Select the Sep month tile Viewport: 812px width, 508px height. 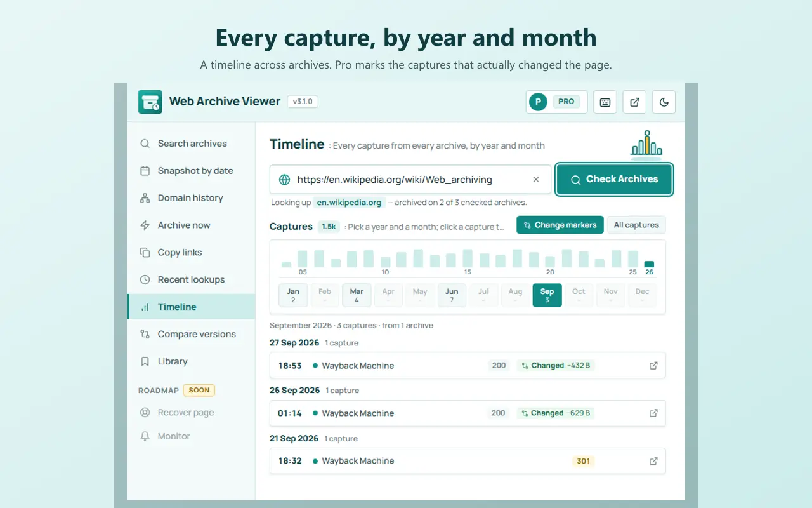tap(547, 295)
